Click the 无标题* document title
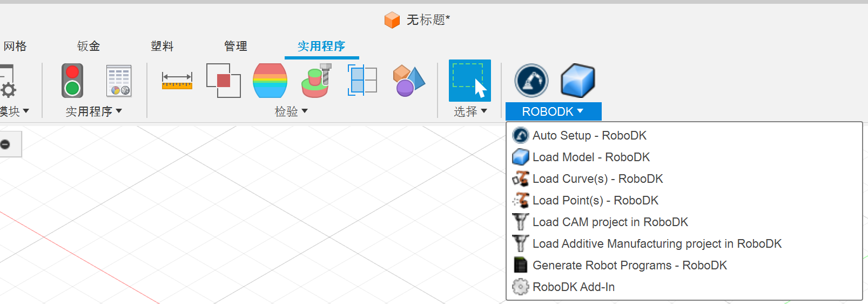Viewport: 868px width, 304px height. coord(428,20)
